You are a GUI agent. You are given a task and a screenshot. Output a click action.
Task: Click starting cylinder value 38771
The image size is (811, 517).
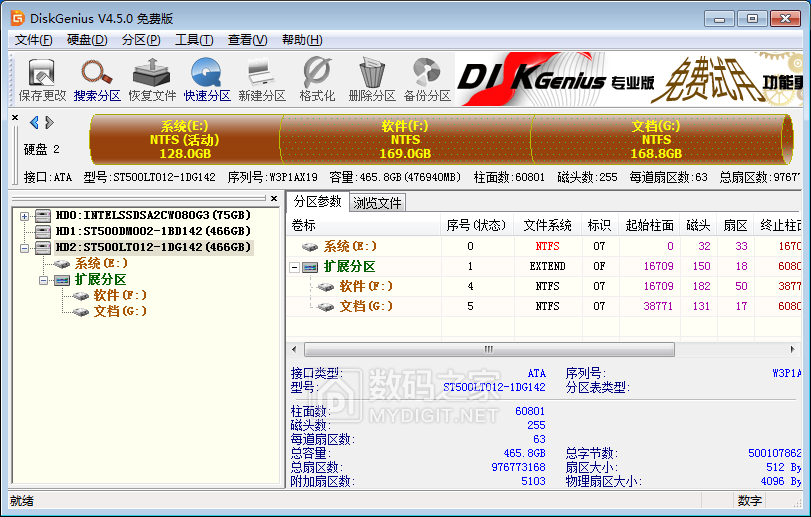[658, 307]
